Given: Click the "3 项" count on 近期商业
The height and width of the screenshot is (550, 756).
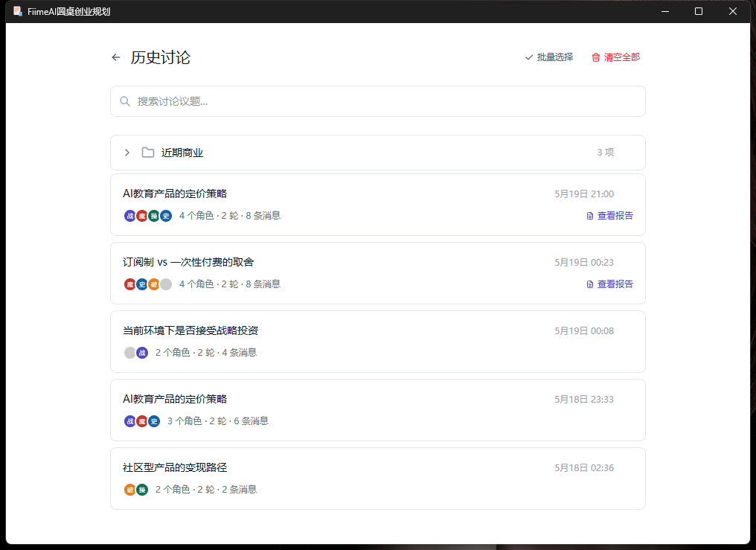Looking at the screenshot, I should [x=606, y=153].
